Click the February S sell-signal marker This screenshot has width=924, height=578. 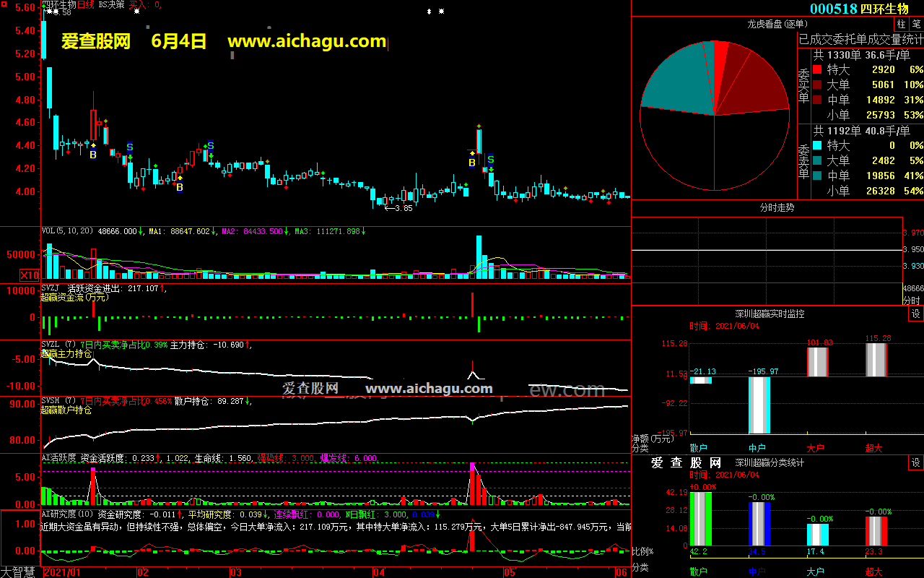pos(210,145)
